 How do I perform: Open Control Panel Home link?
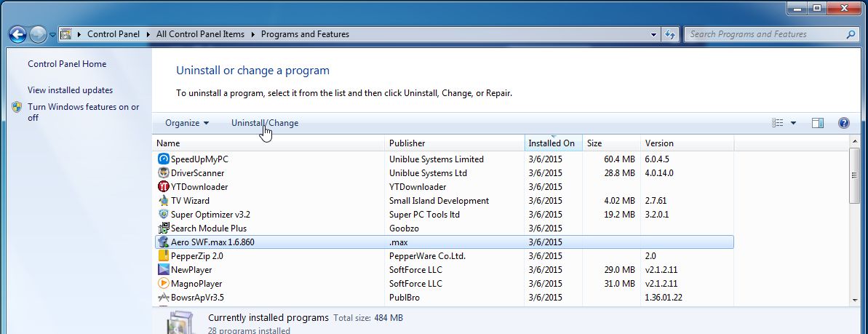(x=67, y=64)
